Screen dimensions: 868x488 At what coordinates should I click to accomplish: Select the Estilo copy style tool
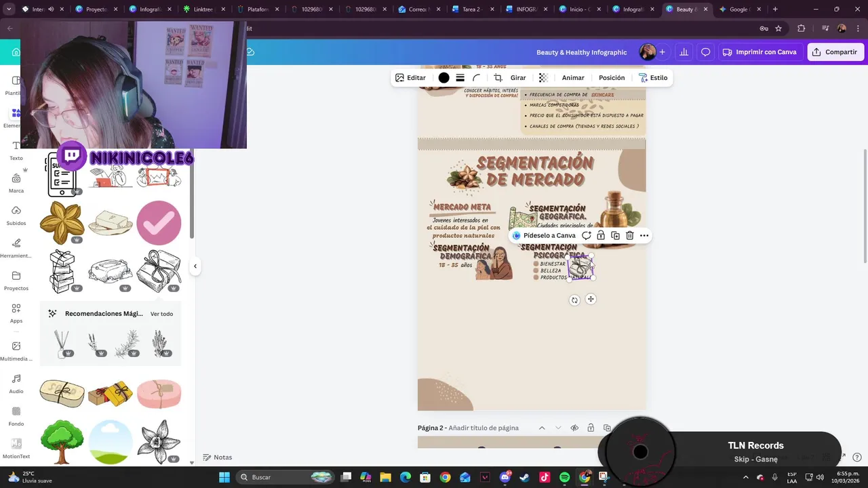click(653, 78)
